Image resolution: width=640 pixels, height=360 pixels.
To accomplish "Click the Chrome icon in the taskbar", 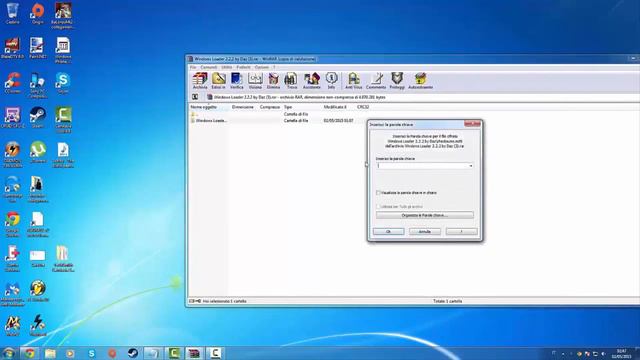I will pos(29,353).
